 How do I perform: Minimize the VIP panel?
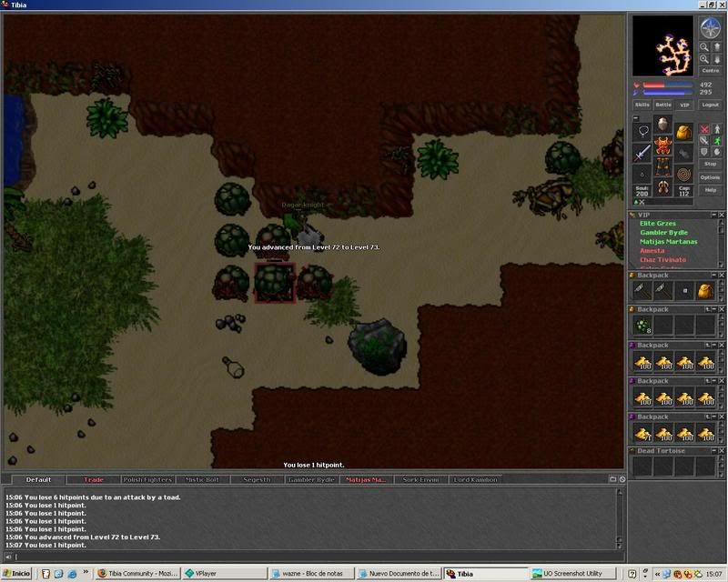coord(714,215)
